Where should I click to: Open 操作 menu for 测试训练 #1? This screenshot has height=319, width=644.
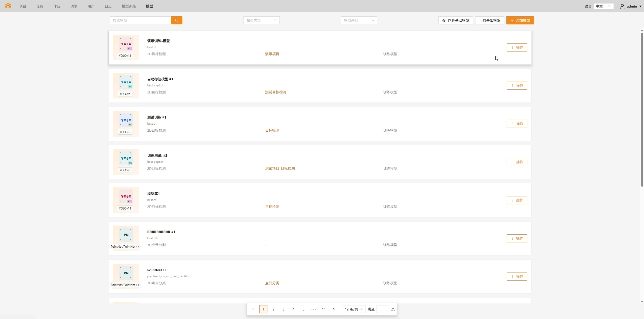(x=517, y=124)
